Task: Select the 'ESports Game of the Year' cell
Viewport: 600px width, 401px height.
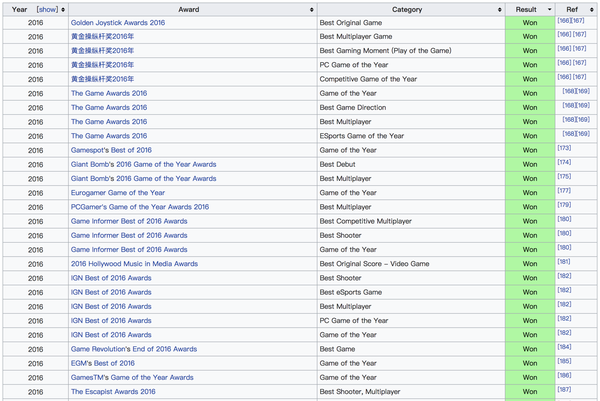Action: click(411, 136)
